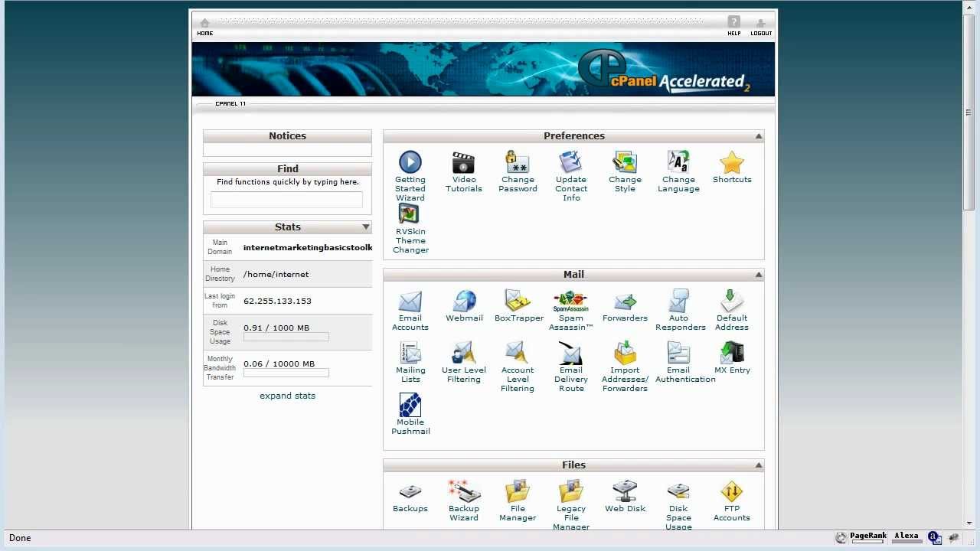Click the Disk Space Usage progress bar
Image resolution: width=980 pixels, height=551 pixels.
click(x=286, y=337)
